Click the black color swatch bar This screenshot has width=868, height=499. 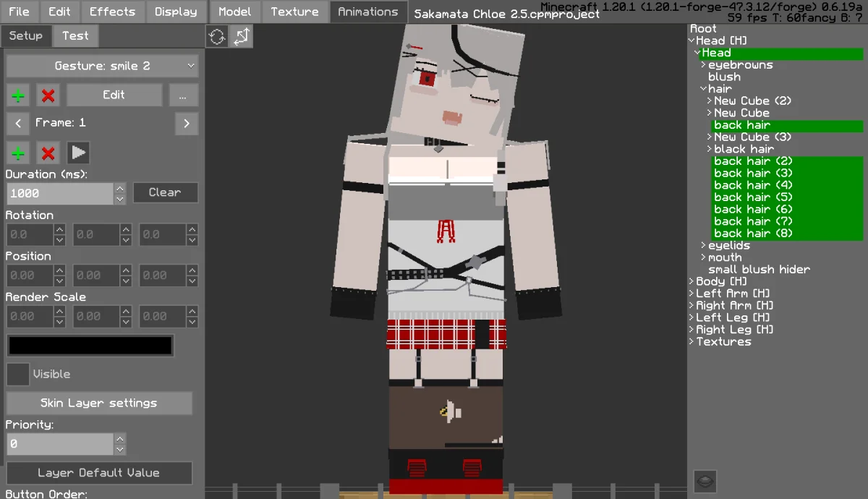point(90,346)
